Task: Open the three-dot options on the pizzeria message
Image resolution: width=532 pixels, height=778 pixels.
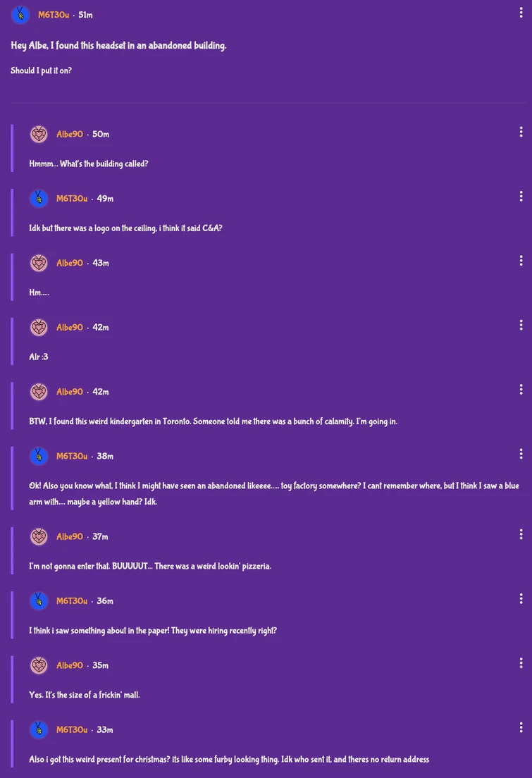Action: tap(521, 534)
